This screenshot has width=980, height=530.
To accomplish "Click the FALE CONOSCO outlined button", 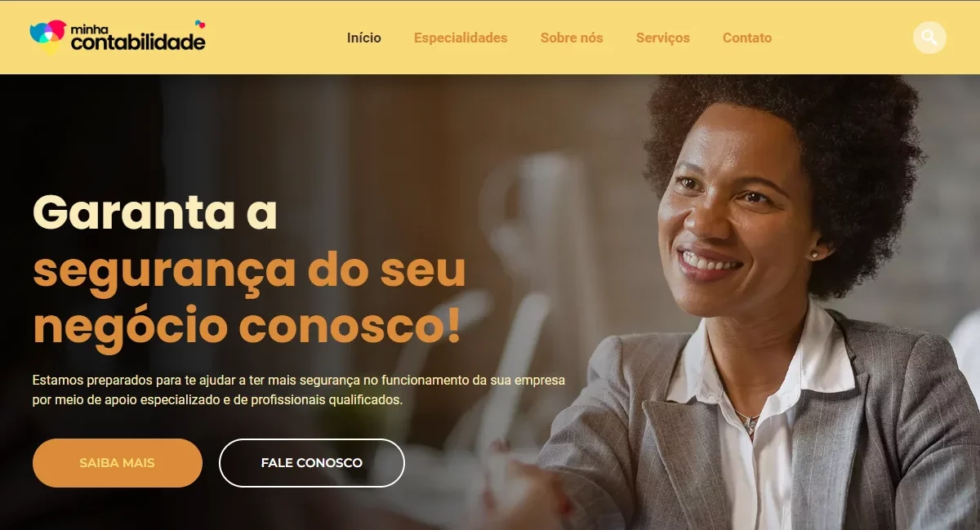I will click(312, 463).
